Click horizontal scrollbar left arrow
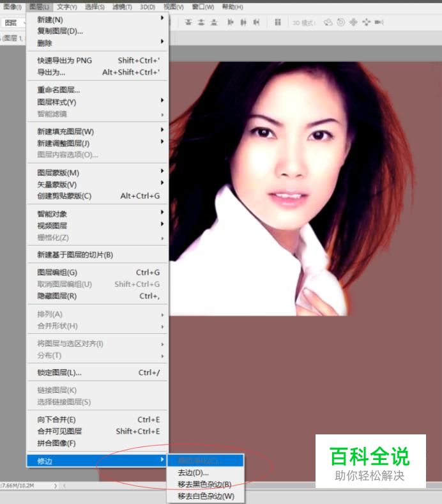This screenshot has height=504, width=442. point(65,485)
